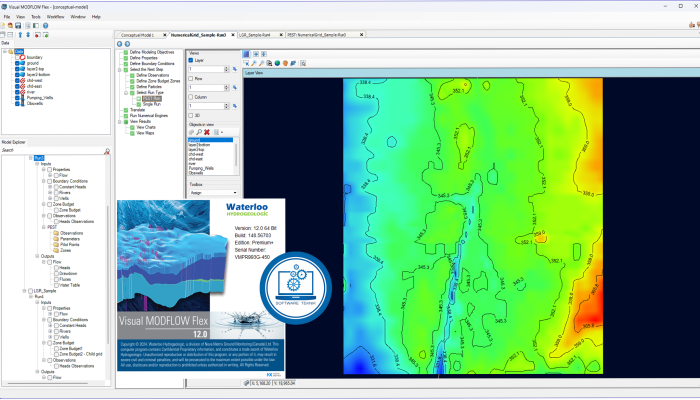Collapse the Select the Next Step node
The height and width of the screenshot is (400, 700).
pyautogui.click(x=120, y=70)
